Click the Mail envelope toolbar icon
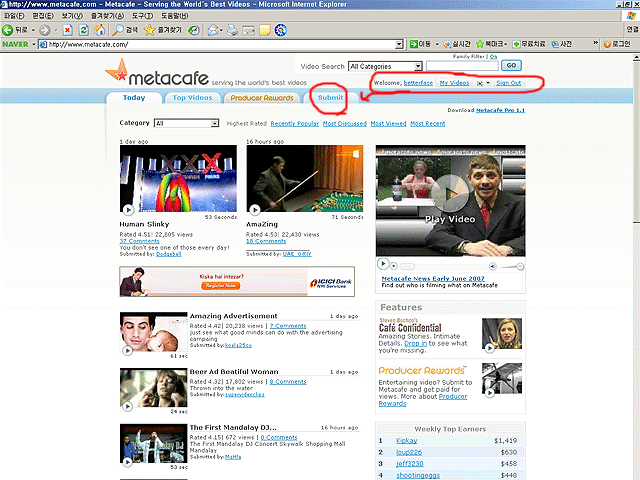This screenshot has height=480, width=640. [213, 30]
